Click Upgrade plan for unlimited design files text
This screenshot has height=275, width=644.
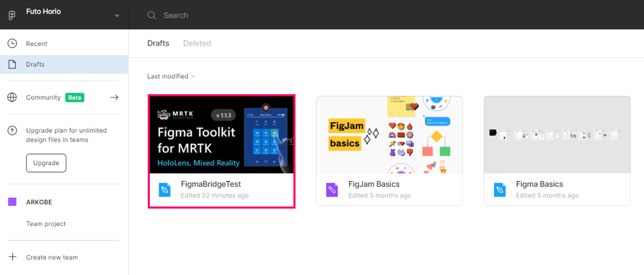[66, 135]
